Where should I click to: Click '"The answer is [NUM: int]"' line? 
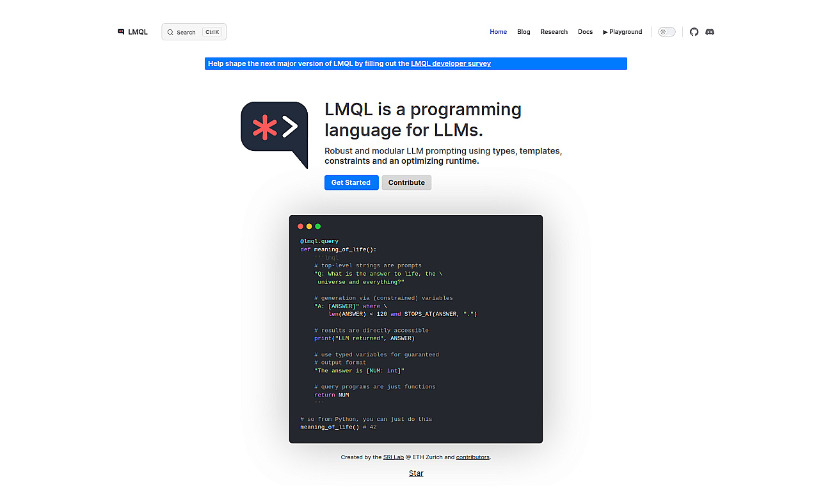pyautogui.click(x=359, y=370)
